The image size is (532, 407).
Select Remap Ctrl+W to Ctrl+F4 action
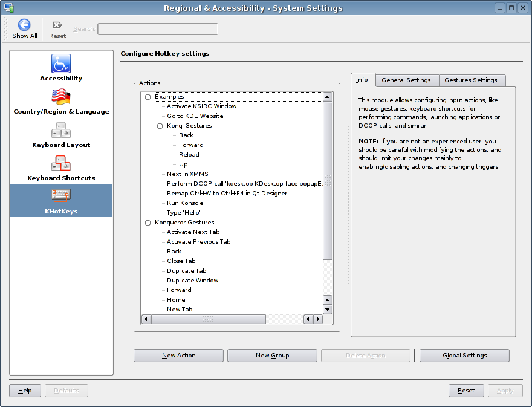tap(227, 193)
